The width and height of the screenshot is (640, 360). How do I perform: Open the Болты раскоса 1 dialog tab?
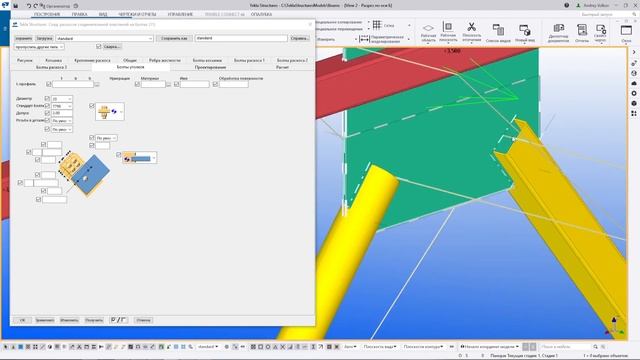[x=249, y=60]
